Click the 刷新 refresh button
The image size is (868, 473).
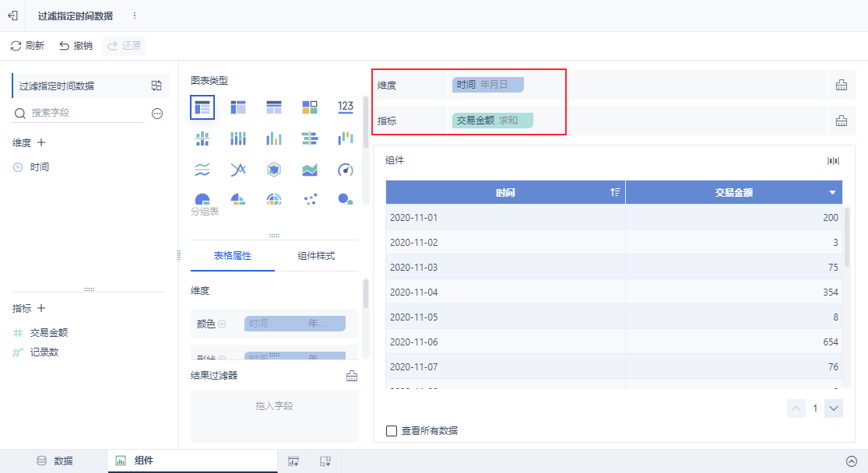coord(27,45)
